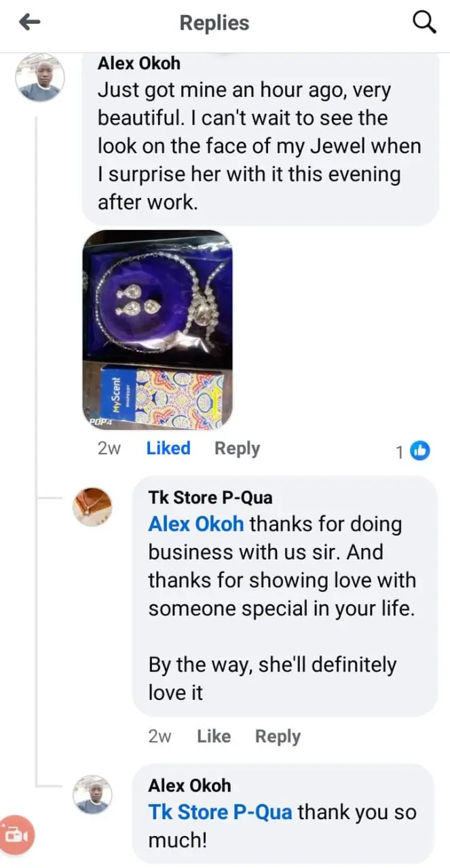Tap the 2w timestamp under store reply
This screenshot has height=868, width=450.
pos(160,736)
